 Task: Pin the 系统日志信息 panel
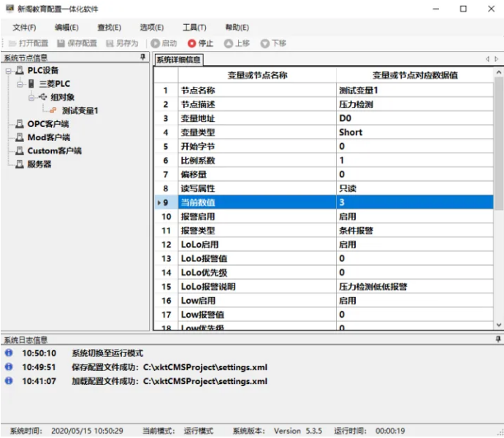498,339
